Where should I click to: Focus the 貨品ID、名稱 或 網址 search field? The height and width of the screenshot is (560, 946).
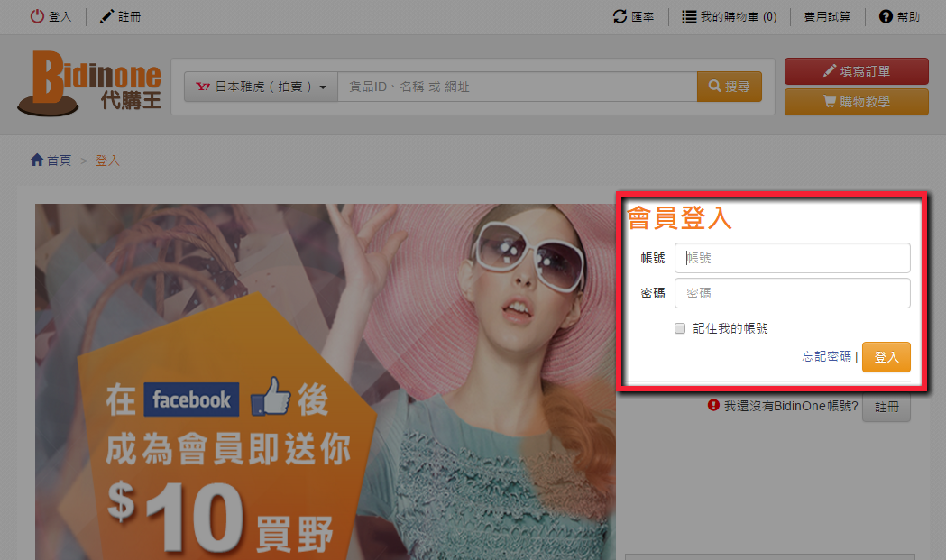coord(518,87)
